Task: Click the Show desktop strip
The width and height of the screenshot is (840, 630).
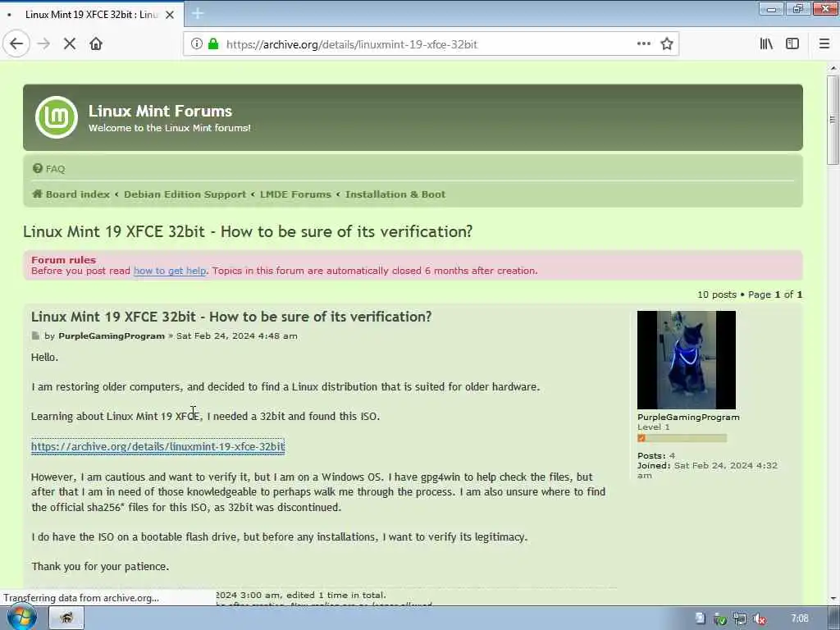Action: point(834,619)
